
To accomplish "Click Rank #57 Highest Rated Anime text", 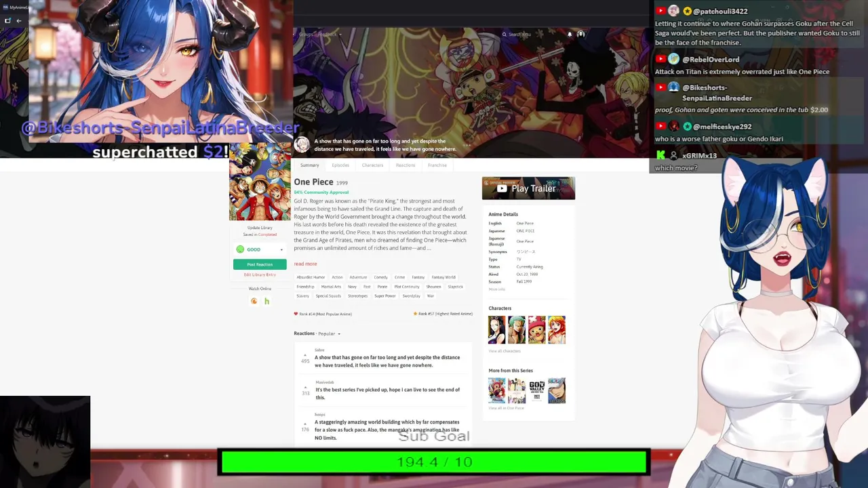I will [446, 314].
